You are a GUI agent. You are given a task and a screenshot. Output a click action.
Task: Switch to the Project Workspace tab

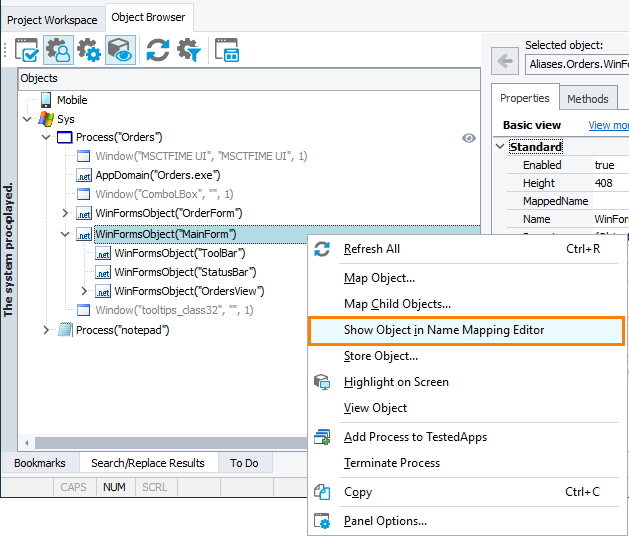pos(51,19)
